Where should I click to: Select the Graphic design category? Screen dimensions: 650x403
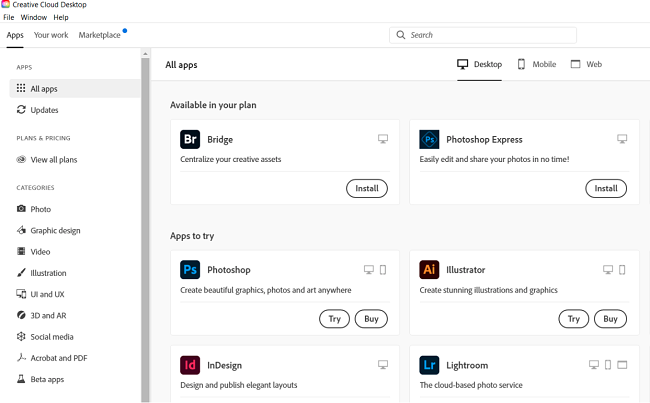55,231
